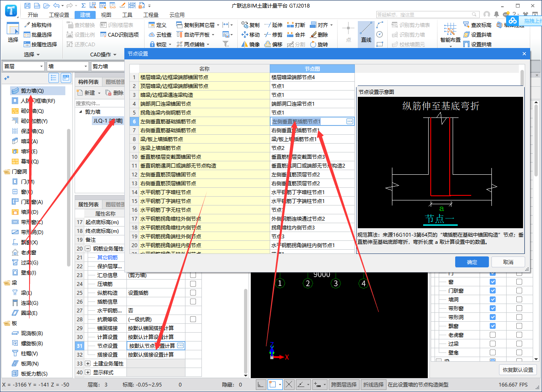The height and width of the screenshot is (392, 542).
Task: Click the CAD识别选项 toolbar item
Action: [119, 35]
